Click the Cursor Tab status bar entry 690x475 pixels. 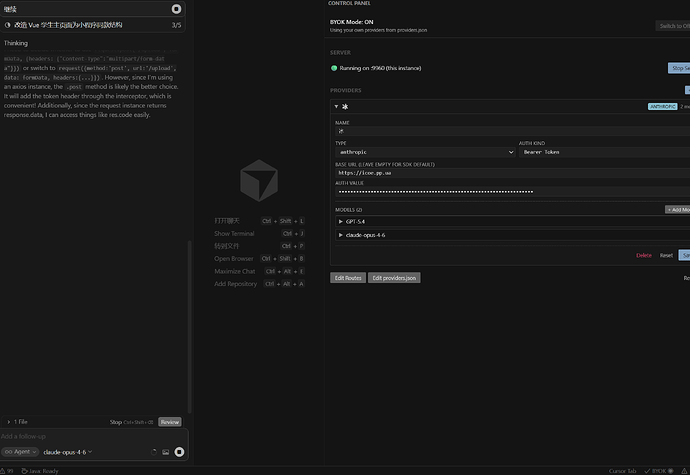[x=622, y=471]
